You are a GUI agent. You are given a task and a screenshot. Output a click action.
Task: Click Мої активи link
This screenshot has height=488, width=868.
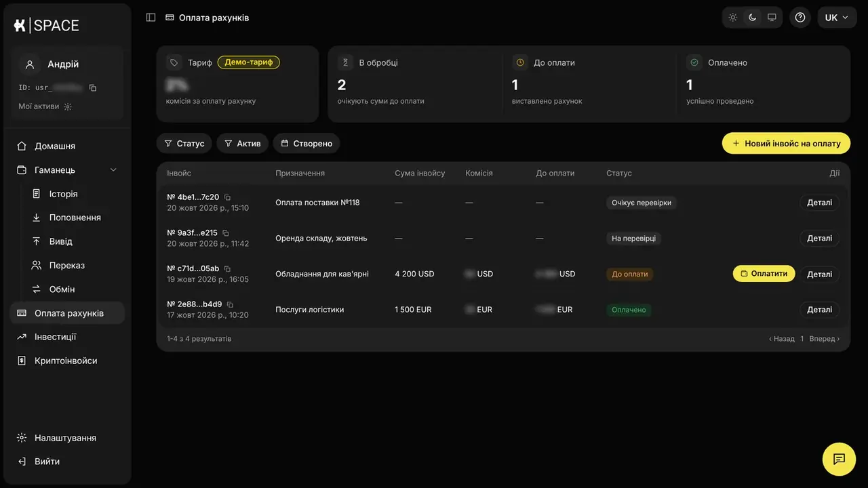click(x=45, y=106)
